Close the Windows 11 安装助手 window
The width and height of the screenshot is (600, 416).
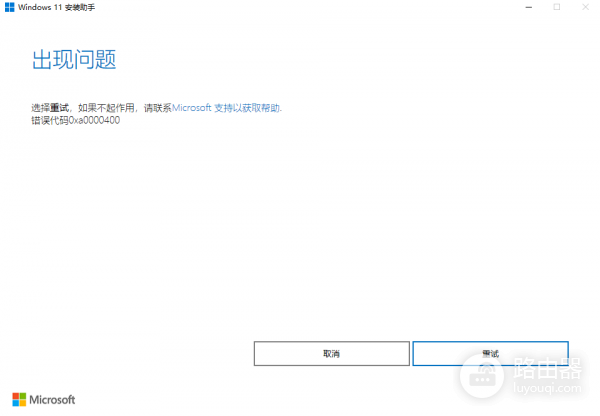585,7
